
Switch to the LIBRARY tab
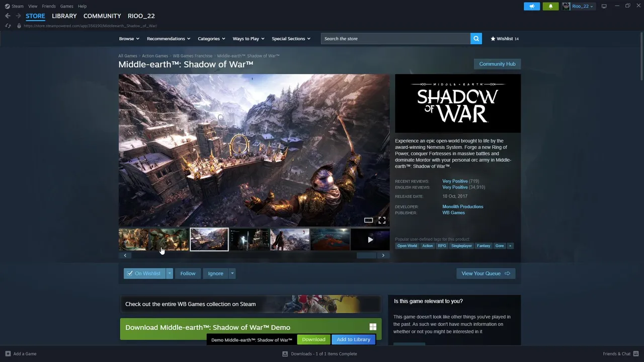(64, 16)
